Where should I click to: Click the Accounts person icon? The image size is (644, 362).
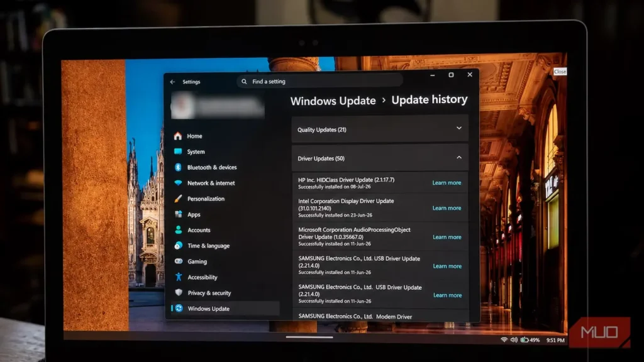pos(178,230)
